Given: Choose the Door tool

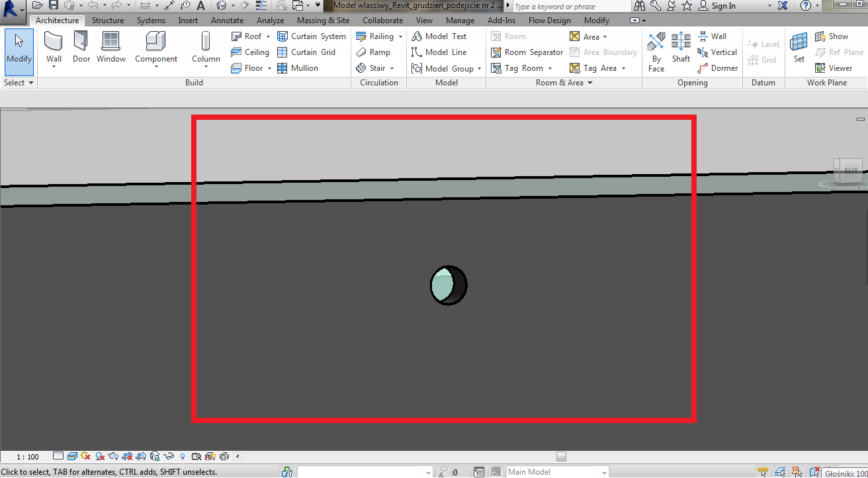Looking at the screenshot, I should click(81, 48).
